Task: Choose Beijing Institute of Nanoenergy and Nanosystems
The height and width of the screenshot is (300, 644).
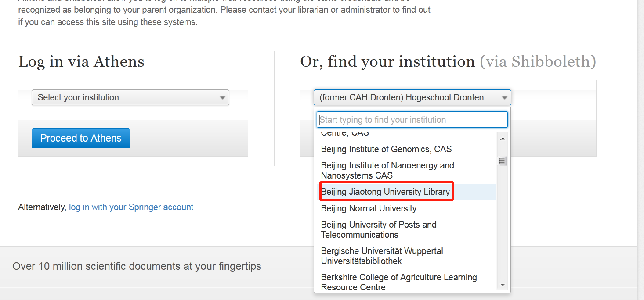Action: pos(387,170)
